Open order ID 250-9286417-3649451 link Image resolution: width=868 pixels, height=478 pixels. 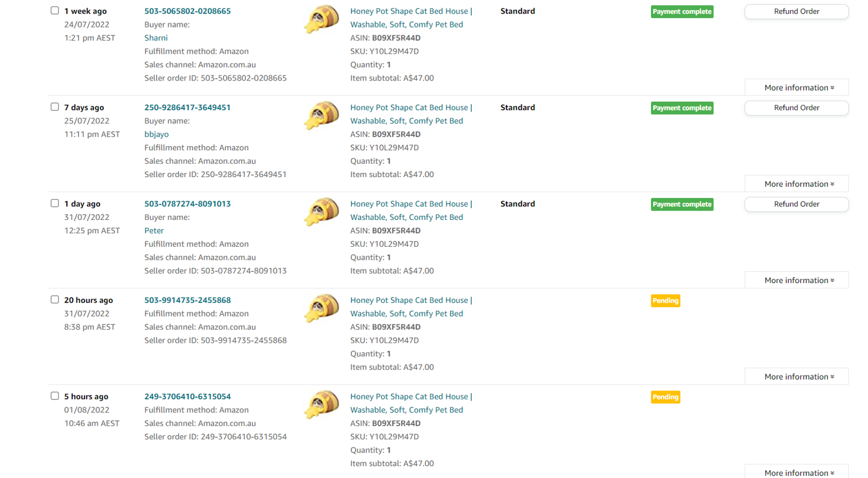click(x=187, y=108)
